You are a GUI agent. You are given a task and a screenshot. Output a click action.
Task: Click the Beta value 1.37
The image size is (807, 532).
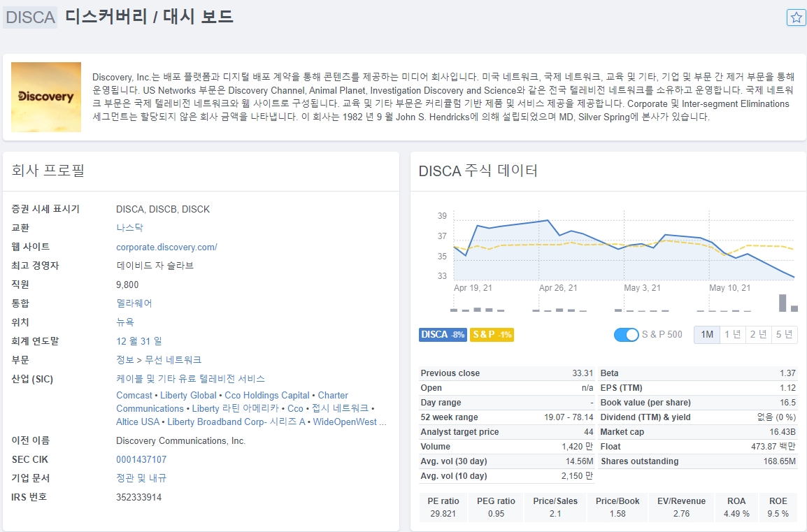788,373
